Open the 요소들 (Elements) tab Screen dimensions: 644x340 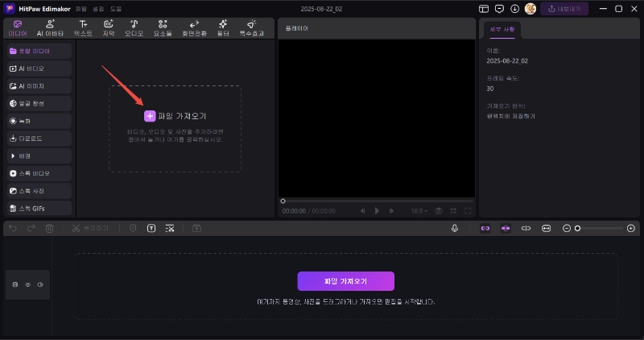(163, 28)
